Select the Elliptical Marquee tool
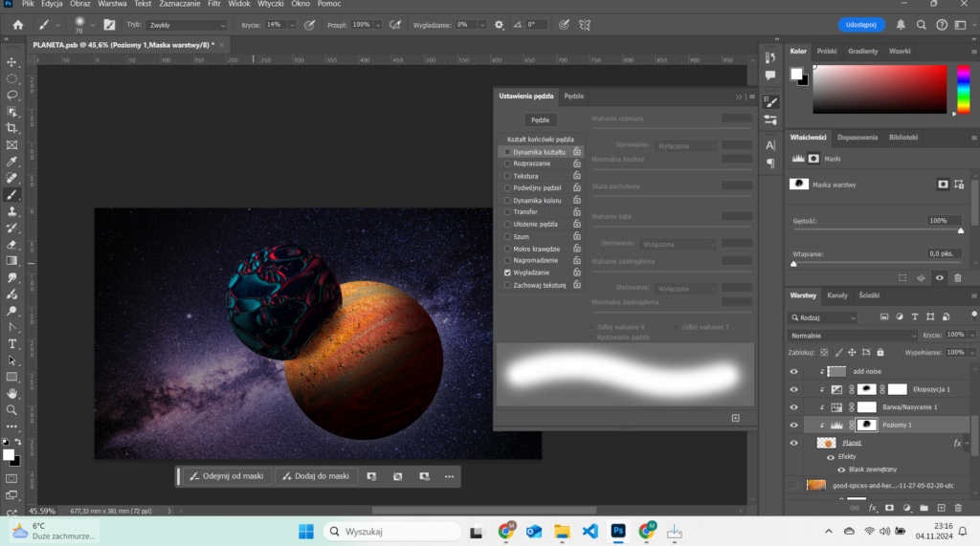The image size is (980, 546). [11, 78]
